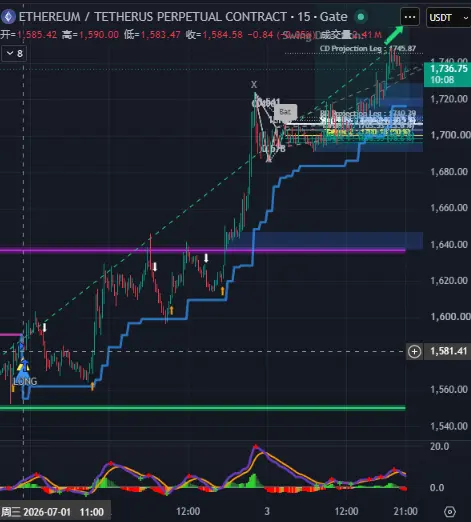Click the time axis label 3
Screen dimensions: 471x522
267,511
